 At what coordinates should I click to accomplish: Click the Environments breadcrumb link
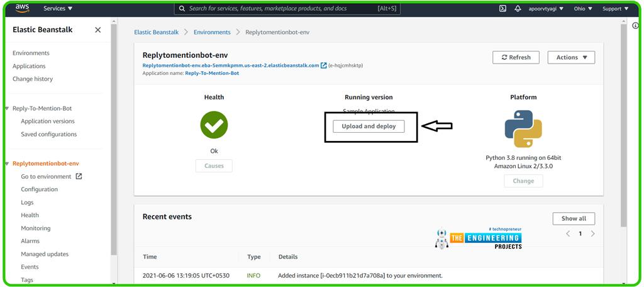(x=212, y=32)
